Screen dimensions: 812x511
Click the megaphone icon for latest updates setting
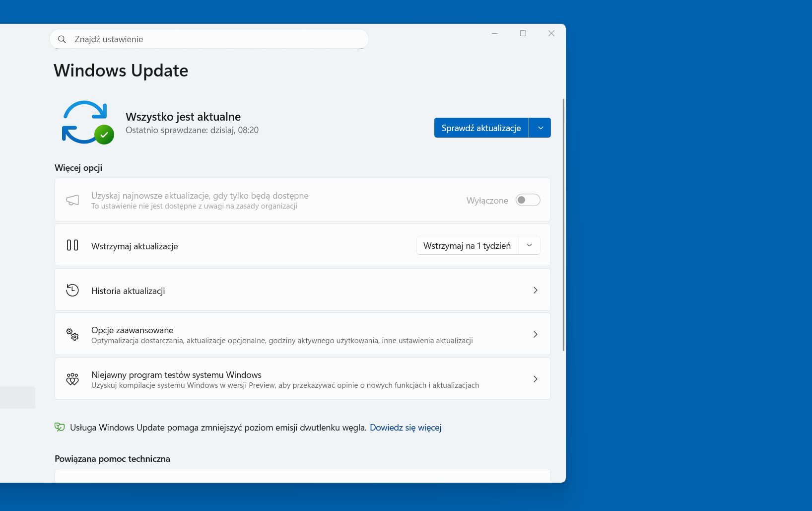[x=73, y=200]
